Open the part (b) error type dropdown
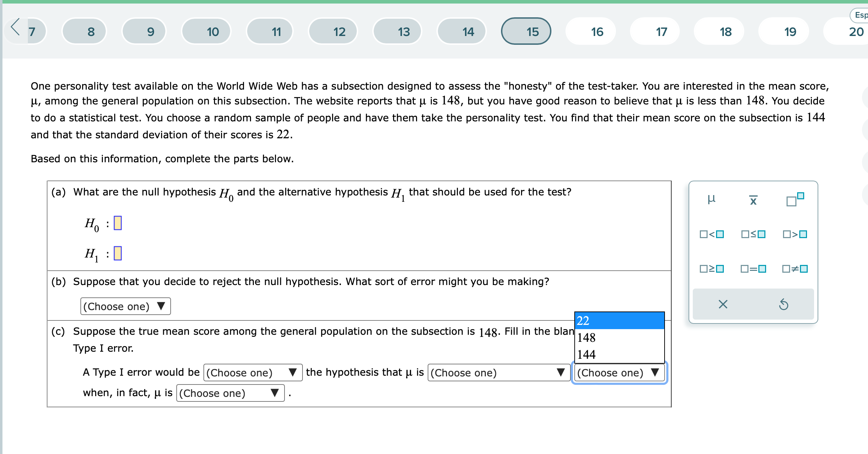The image size is (868, 454). click(x=125, y=306)
